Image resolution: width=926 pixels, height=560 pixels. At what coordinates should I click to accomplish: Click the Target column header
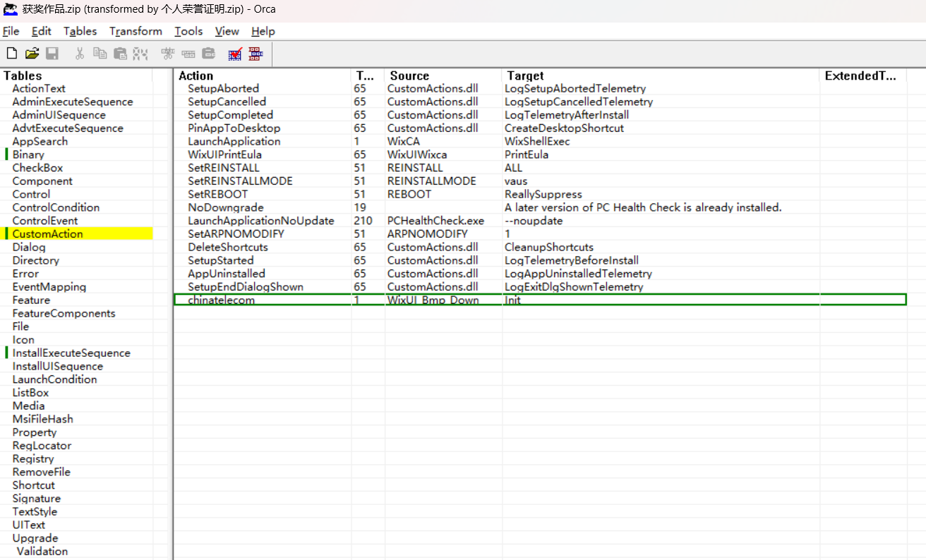pyautogui.click(x=525, y=75)
